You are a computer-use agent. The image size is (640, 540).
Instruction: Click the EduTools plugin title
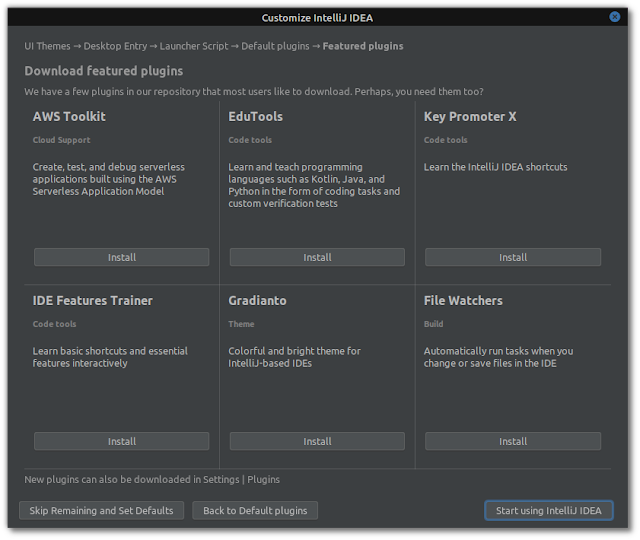[256, 117]
